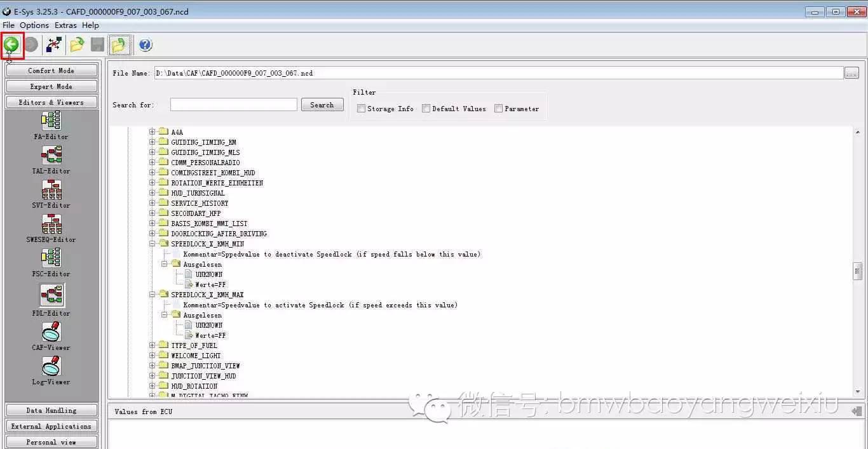
Task: Collapse Ausgelesen under SPEEDLOCK_X_KMH_MAX
Action: (165, 315)
